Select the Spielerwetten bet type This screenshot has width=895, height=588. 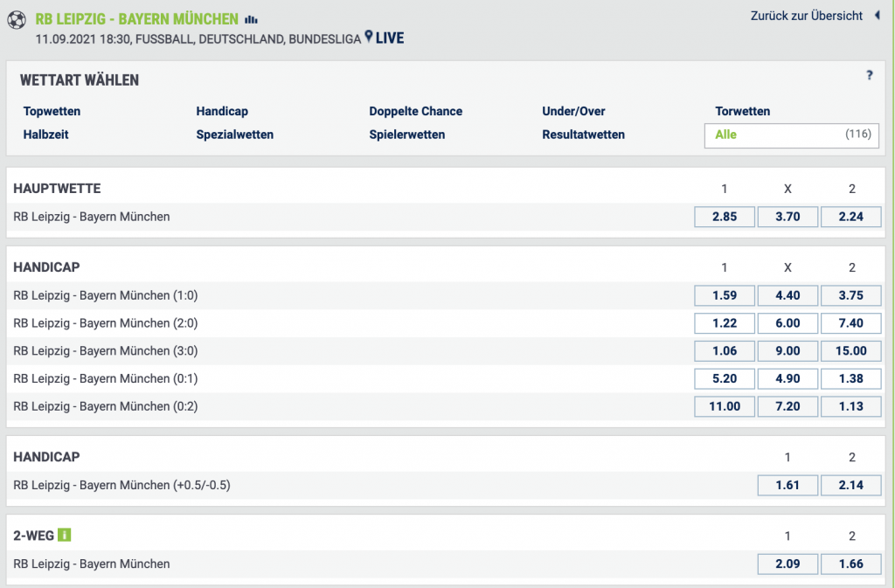coord(407,135)
